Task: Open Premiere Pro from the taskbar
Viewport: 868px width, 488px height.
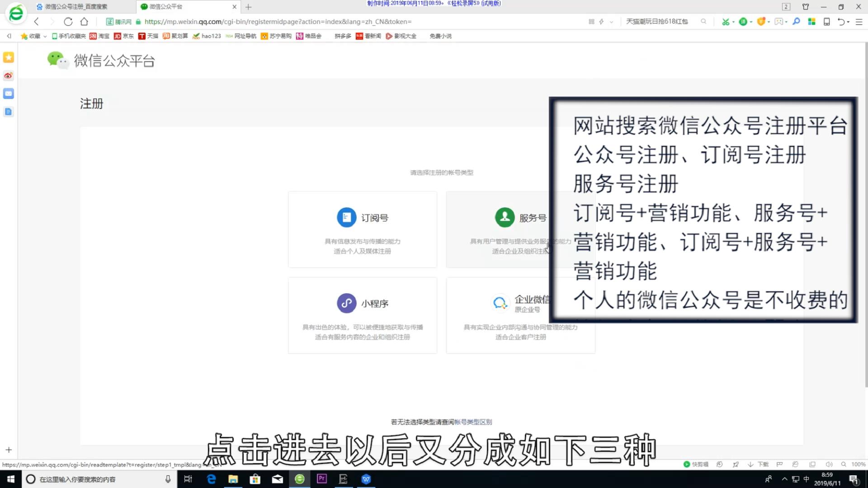Action: [321, 479]
